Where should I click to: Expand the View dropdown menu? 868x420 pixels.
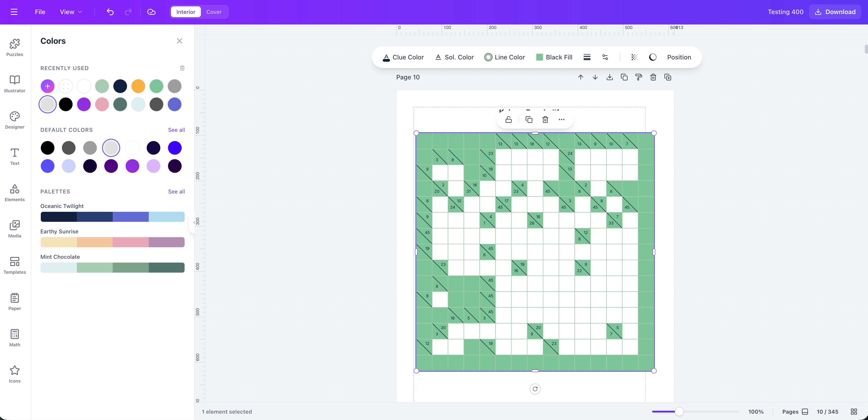click(71, 12)
